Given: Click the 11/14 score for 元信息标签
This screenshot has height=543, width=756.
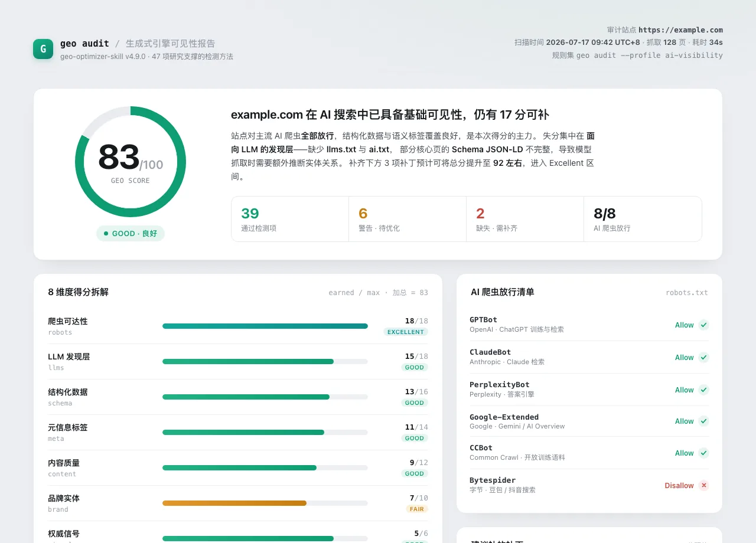Looking at the screenshot, I should (x=416, y=427).
